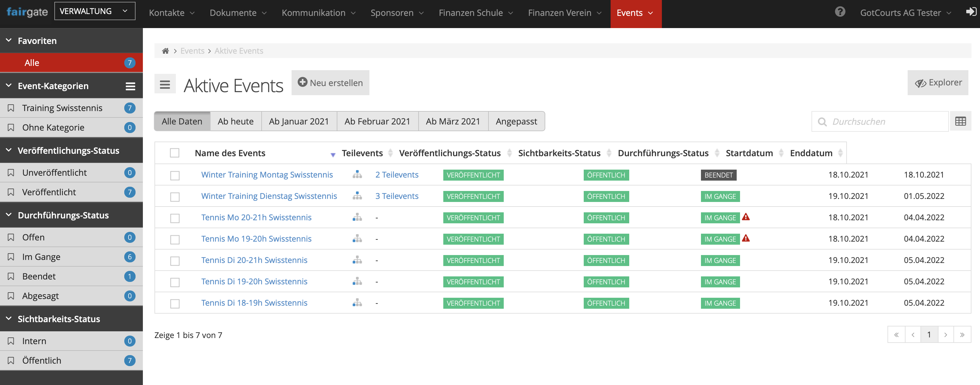
Task: Collapse the Durchführungs-Status sidebar section
Action: click(x=9, y=215)
